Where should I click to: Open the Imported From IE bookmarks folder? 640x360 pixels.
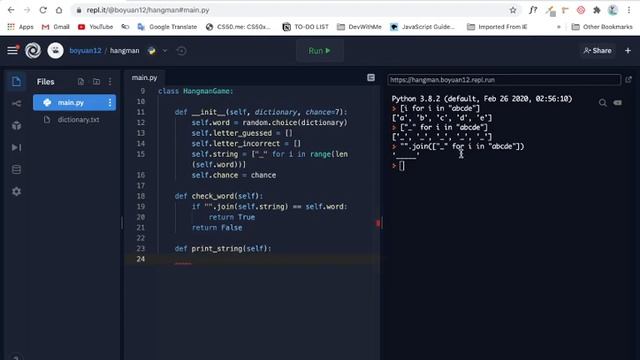pos(497,27)
